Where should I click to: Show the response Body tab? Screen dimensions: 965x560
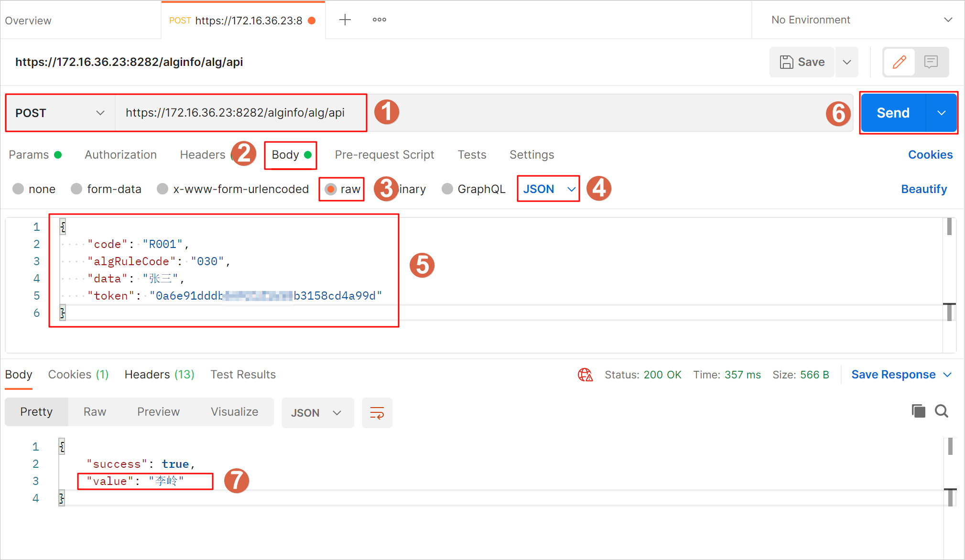click(19, 375)
